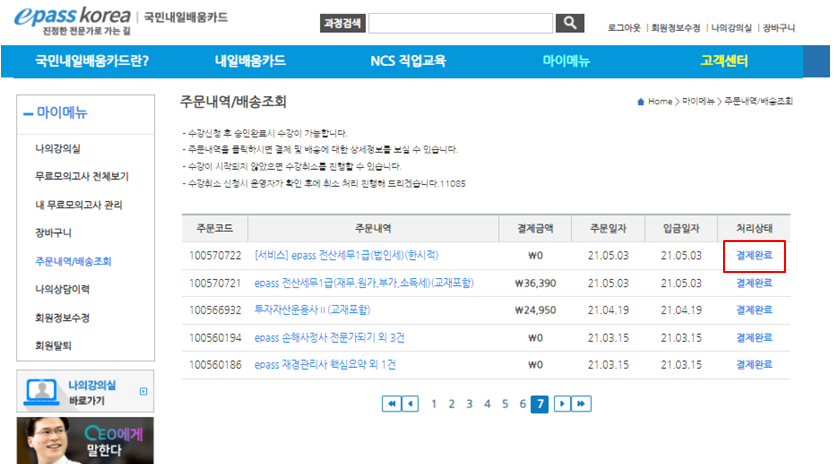Viewport: 834px width, 464px height.
Task: Click the ₩24,950 amount cell
Action: [535, 310]
